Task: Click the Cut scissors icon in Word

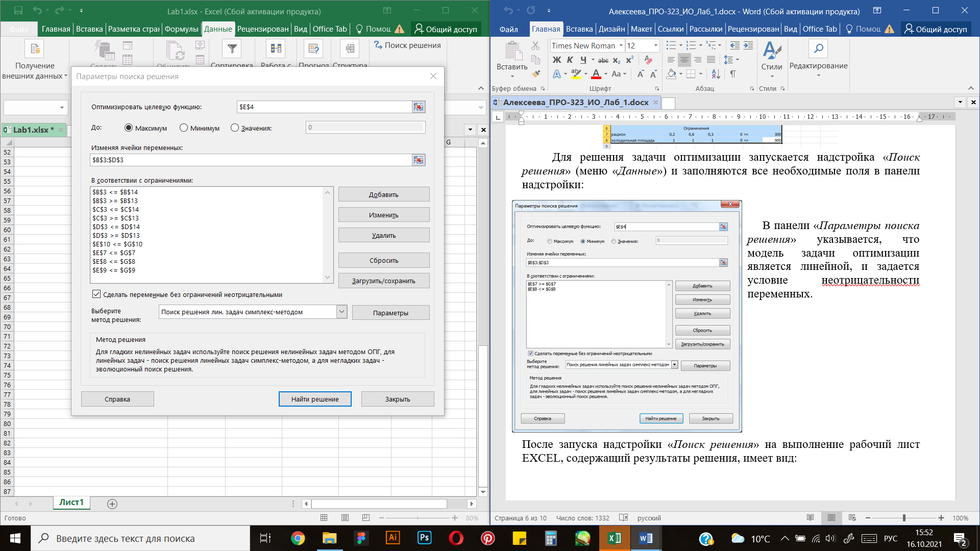Action: pyautogui.click(x=535, y=46)
